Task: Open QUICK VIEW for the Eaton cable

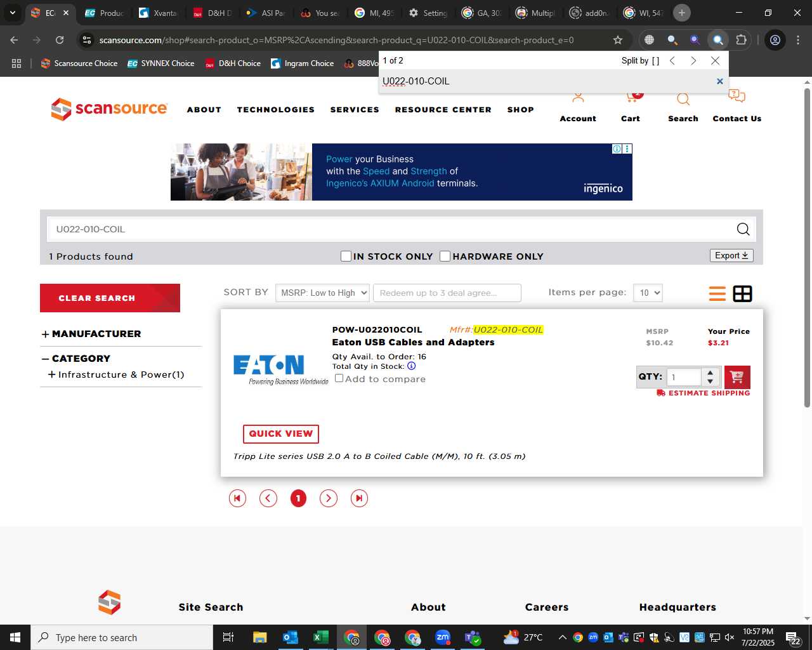Action: [x=281, y=434]
